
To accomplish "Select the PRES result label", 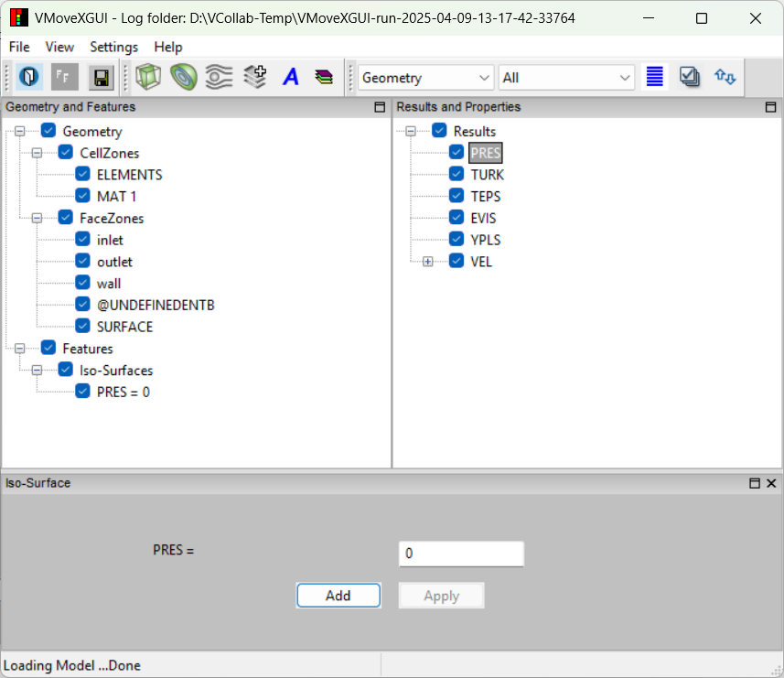I will (486, 153).
